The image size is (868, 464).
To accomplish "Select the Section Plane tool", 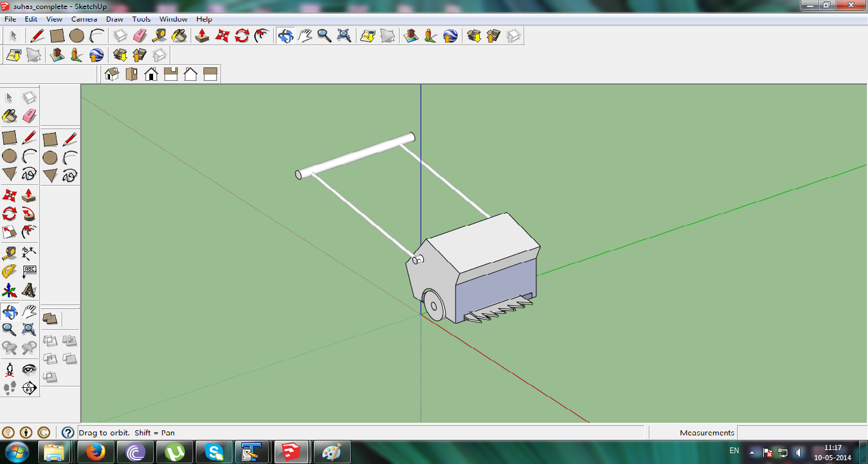I will click(29, 388).
